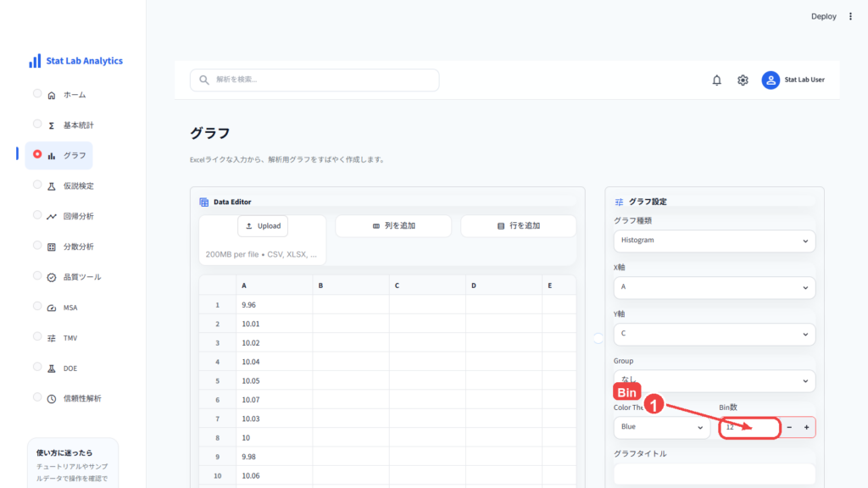Decrease Bin数 with the minus button
The height and width of the screenshot is (488, 868).
789,427
